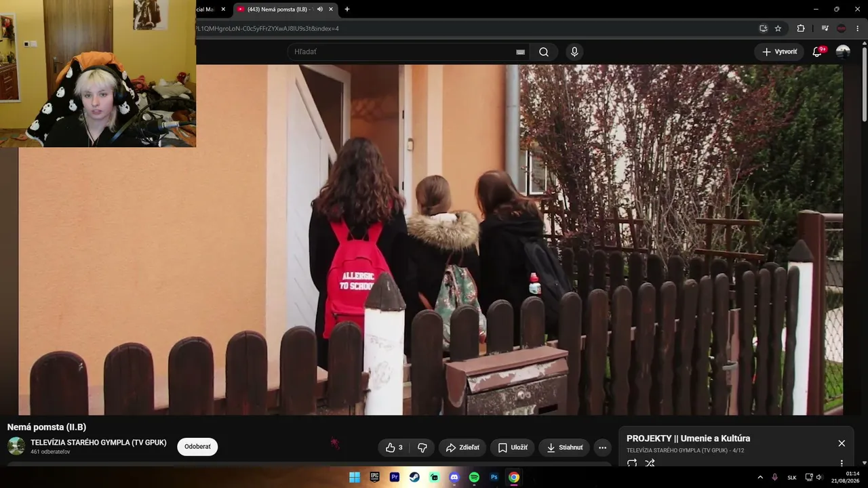Share the video with Zdieľať
Screen dimensions: 868x488
[x=462, y=447]
